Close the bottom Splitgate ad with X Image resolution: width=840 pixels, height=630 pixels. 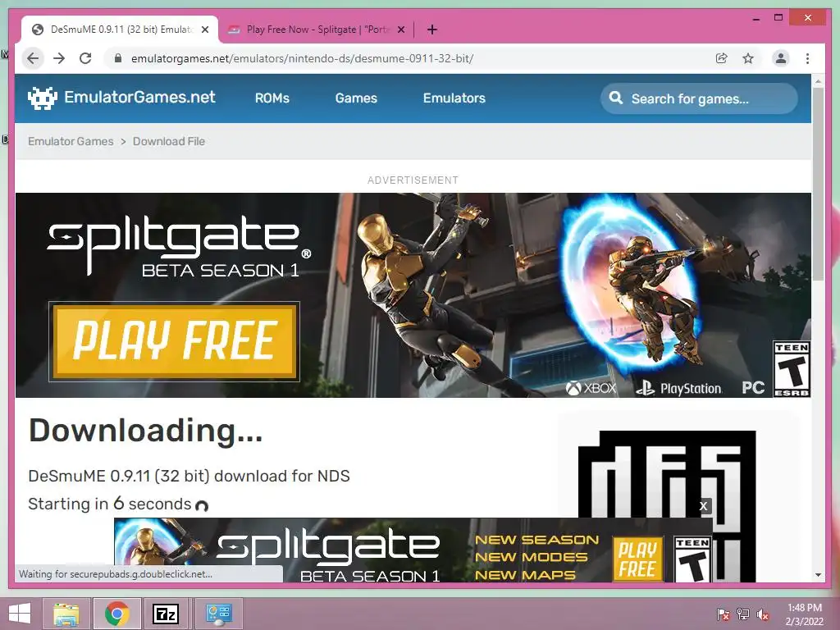(x=703, y=505)
